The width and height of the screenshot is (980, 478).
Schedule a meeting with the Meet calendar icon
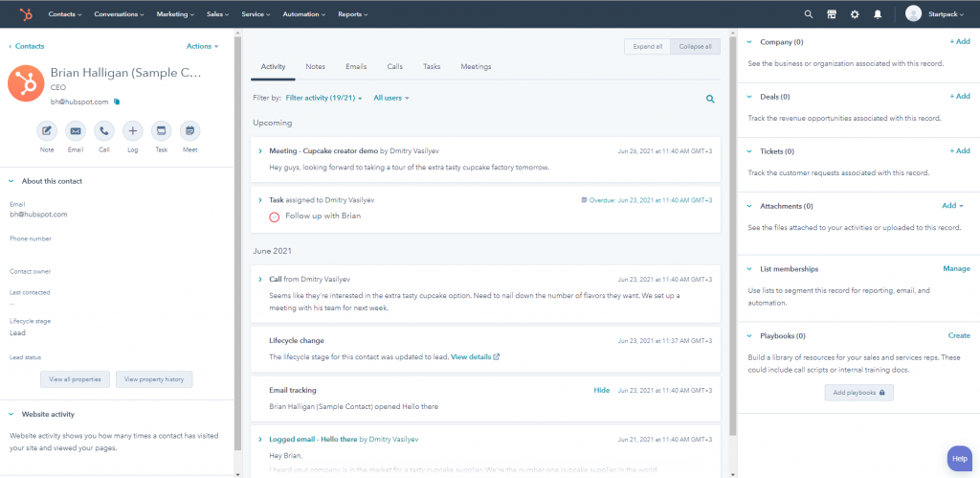(x=190, y=131)
